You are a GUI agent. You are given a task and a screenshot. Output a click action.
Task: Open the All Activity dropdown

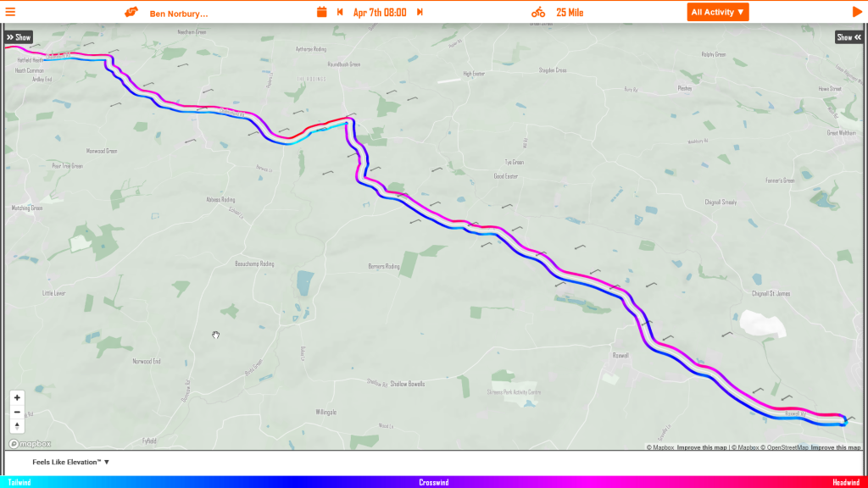coord(717,12)
